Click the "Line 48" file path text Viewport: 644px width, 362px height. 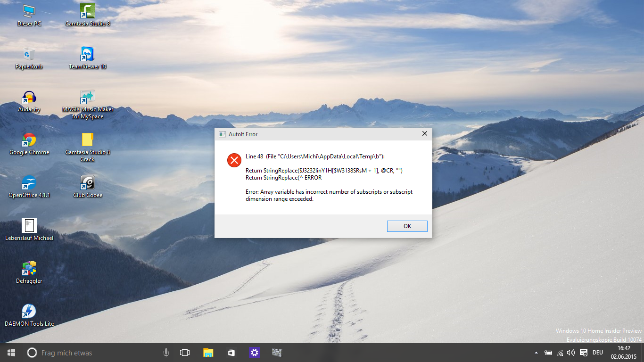point(315,156)
